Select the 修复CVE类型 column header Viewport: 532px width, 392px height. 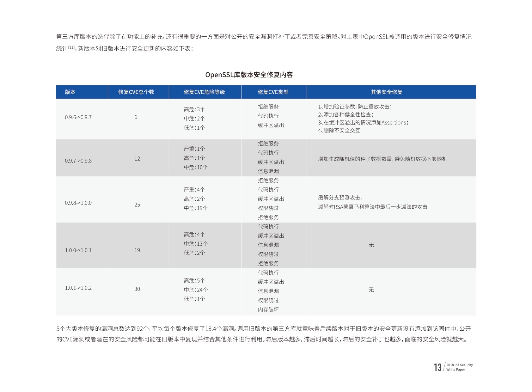[x=273, y=92]
